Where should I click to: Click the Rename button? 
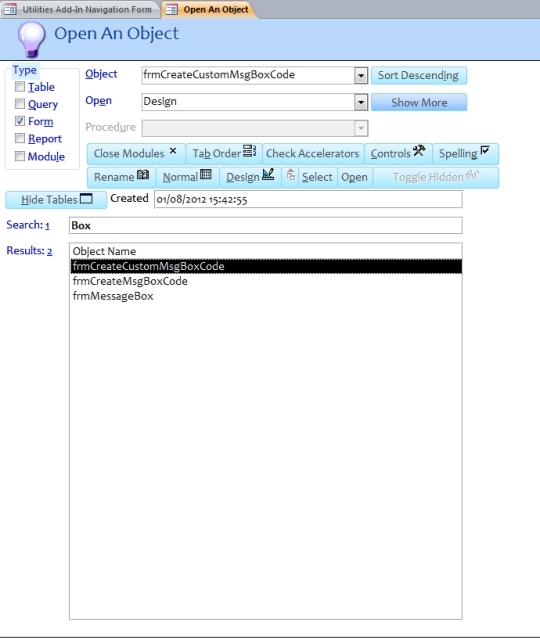(x=121, y=177)
